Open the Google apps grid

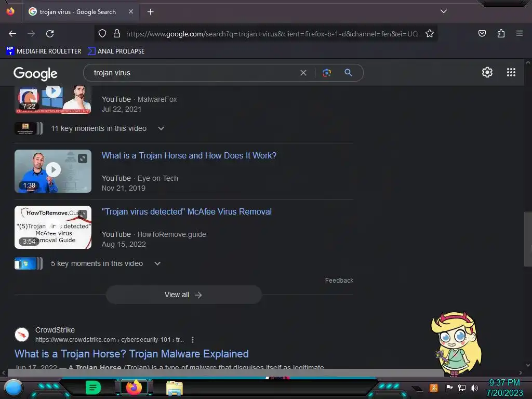(x=511, y=72)
